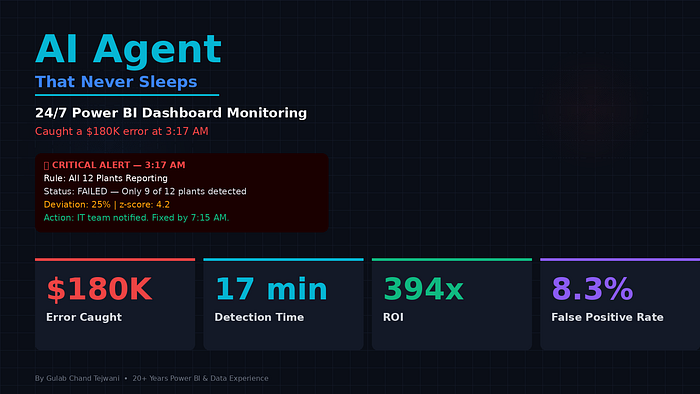Click the '394x' value

pyautogui.click(x=423, y=289)
